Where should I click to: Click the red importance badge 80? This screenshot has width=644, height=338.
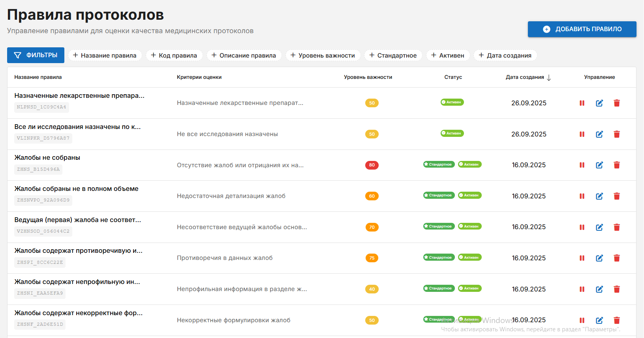372,165
